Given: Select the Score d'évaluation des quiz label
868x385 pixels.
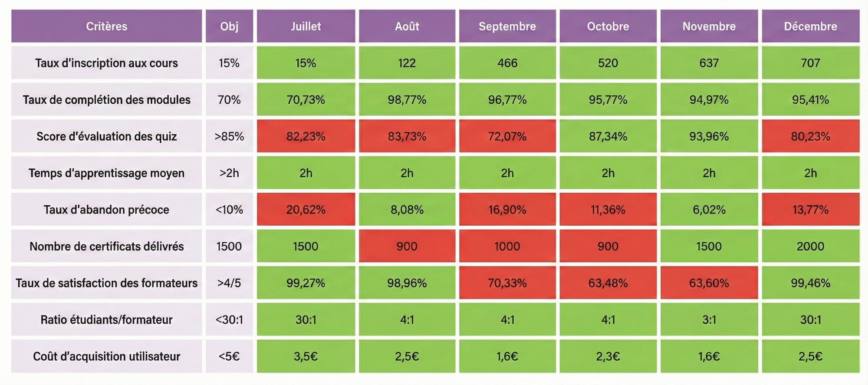Looking at the screenshot, I should (x=106, y=136).
